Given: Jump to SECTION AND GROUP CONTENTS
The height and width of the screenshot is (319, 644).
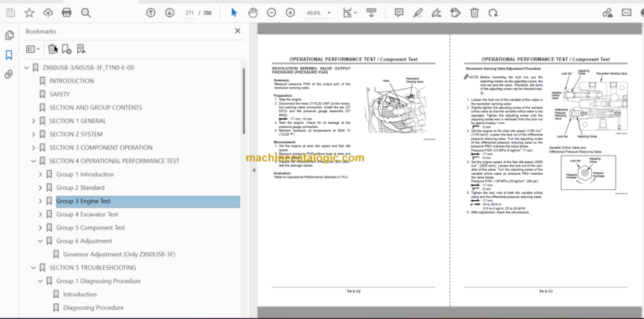Looking at the screenshot, I should tap(96, 107).
